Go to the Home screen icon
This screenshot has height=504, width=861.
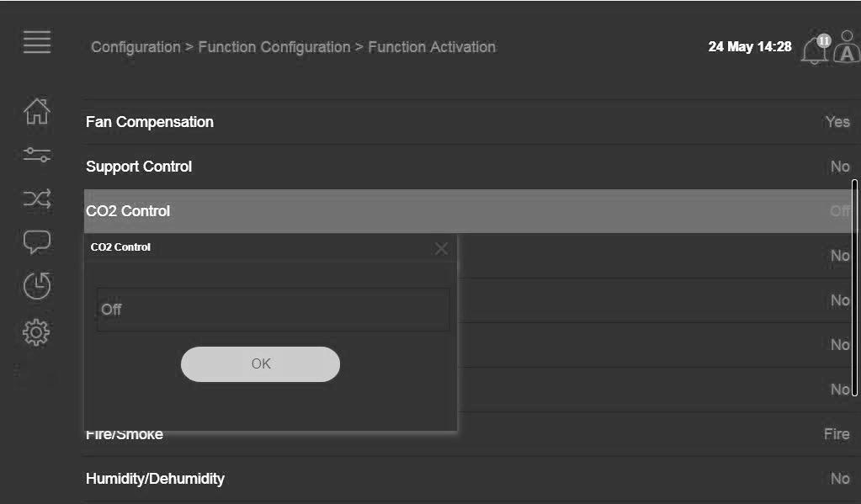tap(37, 111)
